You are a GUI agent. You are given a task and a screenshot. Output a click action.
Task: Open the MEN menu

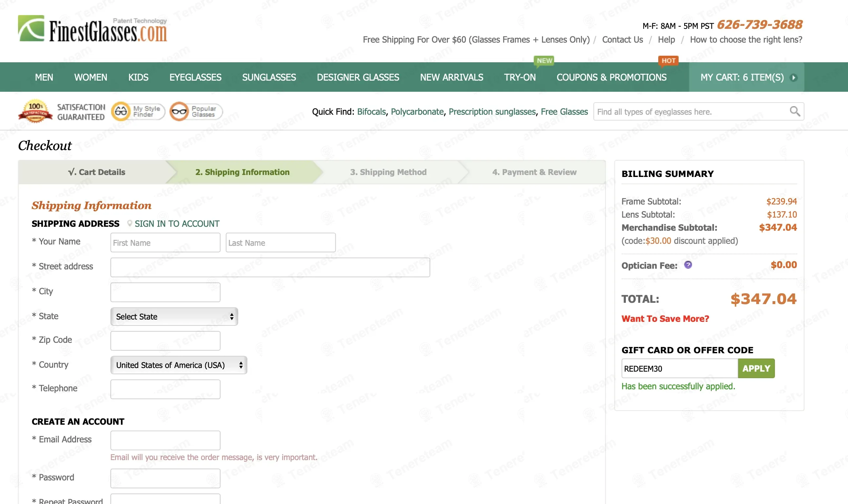[44, 77]
